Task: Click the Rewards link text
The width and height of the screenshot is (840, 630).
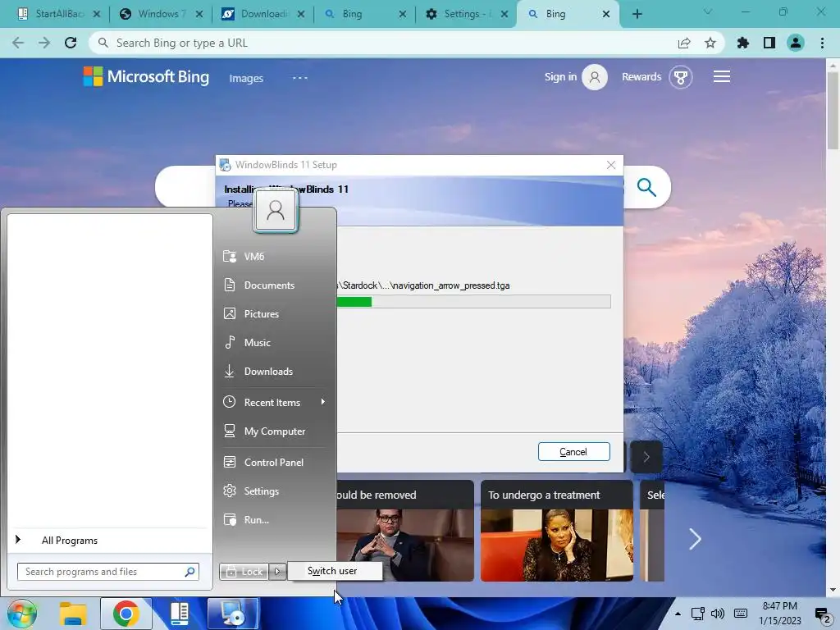Action: coord(641,77)
